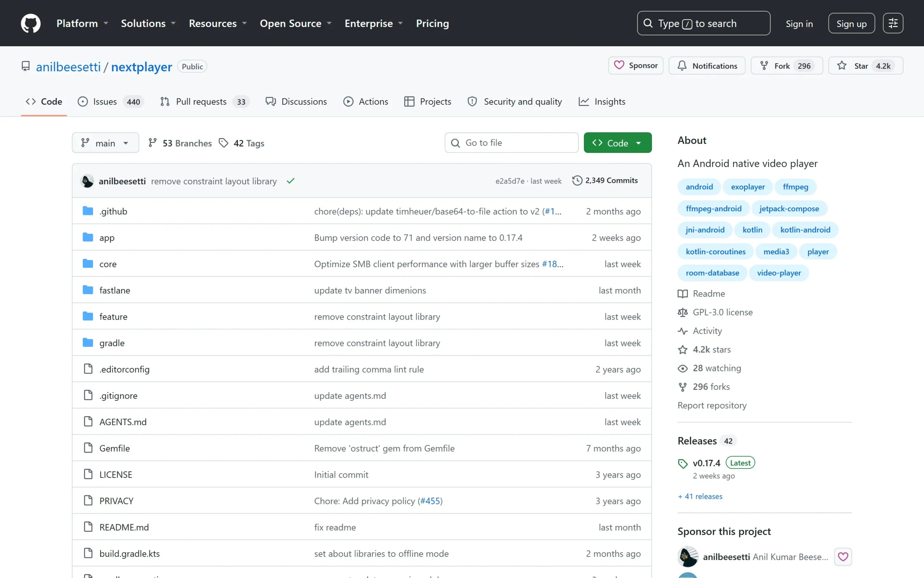
Task: Open the AGENTS.md file
Action: pos(123,422)
